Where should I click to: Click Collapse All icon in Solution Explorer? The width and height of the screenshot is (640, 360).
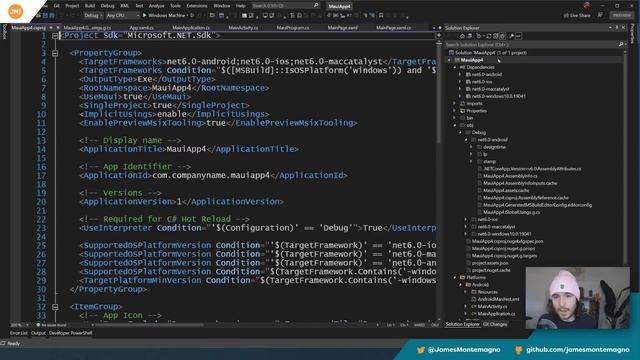pyautogui.click(x=496, y=36)
